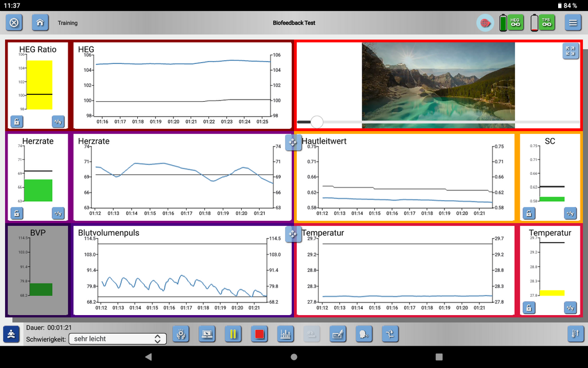Click the threshold mode button in the Temperatur panel
Image resolution: width=588 pixels, height=368 pixels.
[x=570, y=308]
